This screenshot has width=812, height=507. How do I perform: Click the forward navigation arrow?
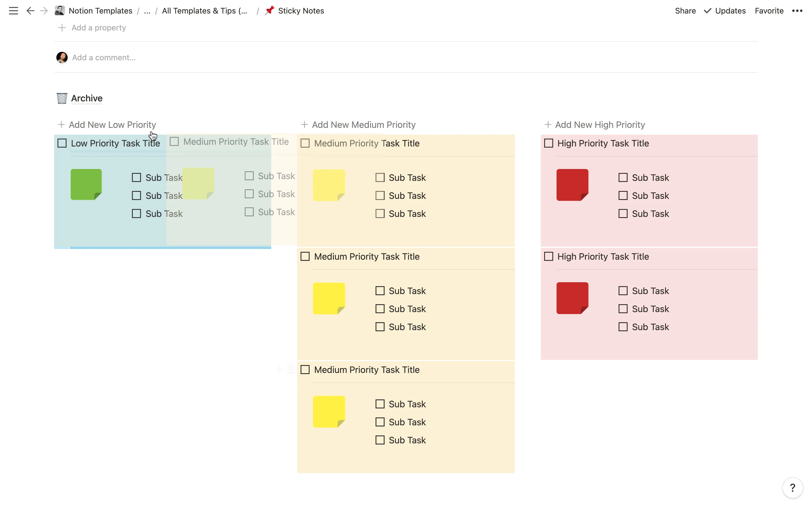coord(44,10)
